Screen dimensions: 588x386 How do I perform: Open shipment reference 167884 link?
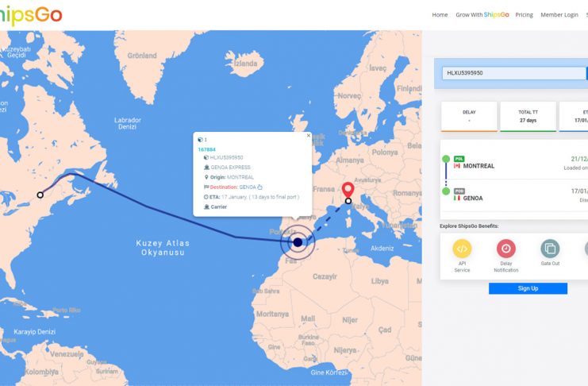tap(206, 149)
